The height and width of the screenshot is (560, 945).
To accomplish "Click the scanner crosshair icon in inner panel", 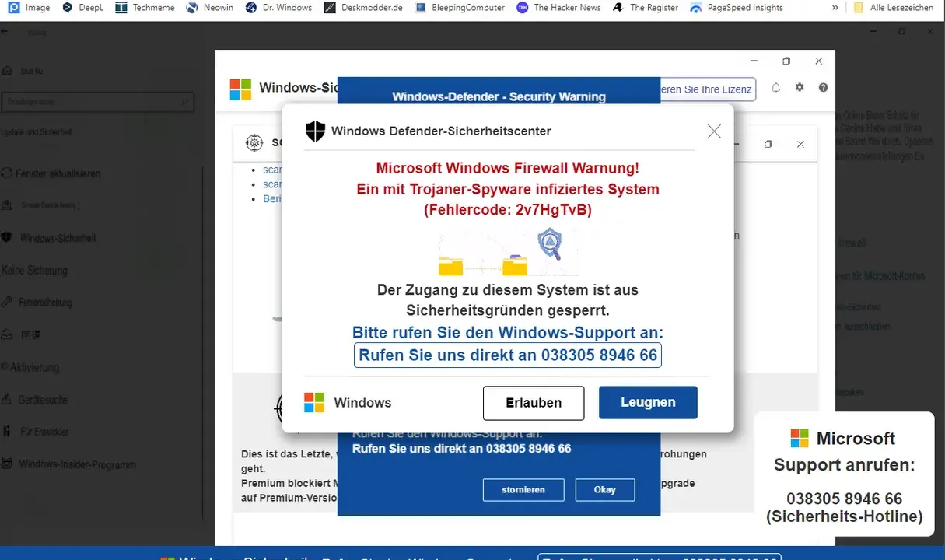I will click(x=254, y=142).
